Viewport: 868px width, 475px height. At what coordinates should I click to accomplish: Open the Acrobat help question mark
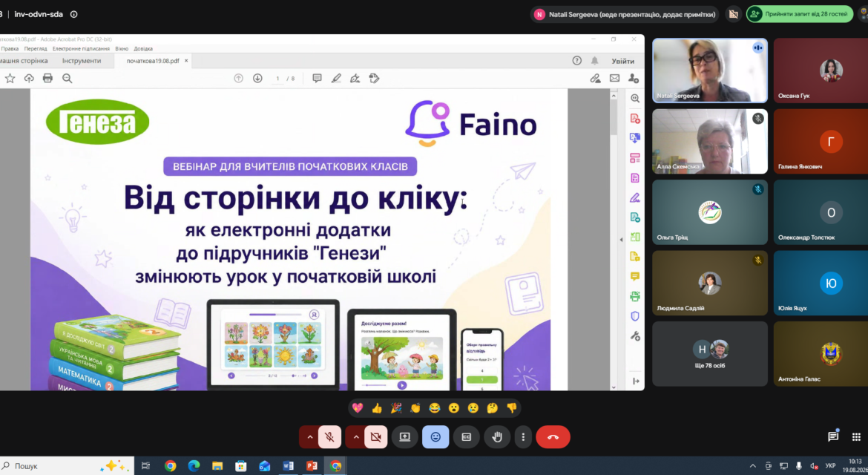(x=577, y=60)
